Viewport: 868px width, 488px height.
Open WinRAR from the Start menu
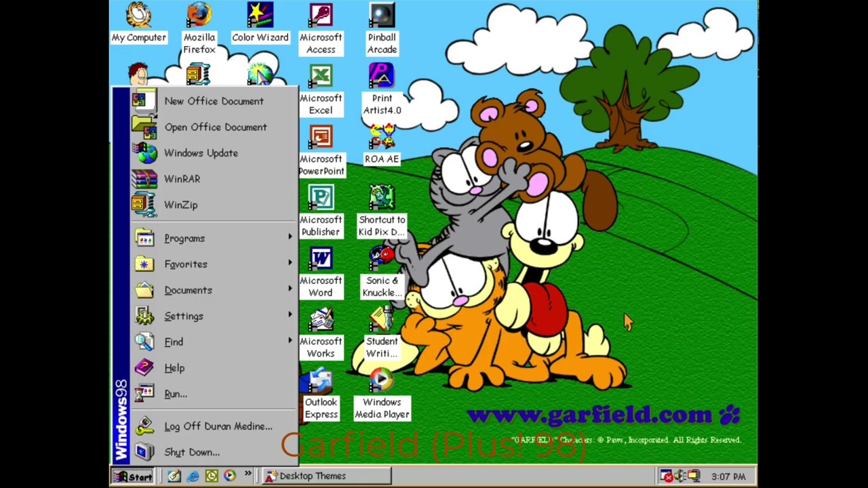[214, 179]
